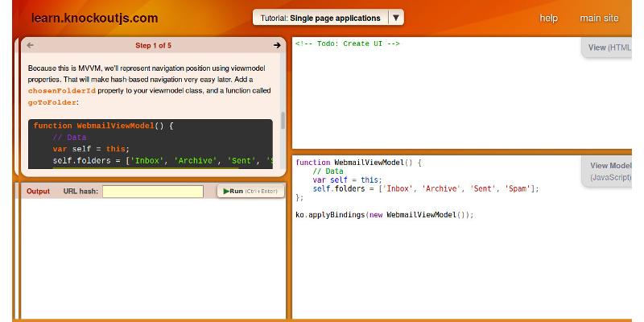The width and height of the screenshot is (644, 322).
Task: Select the View Model (JavaScript) panel label
Action: tap(609, 171)
